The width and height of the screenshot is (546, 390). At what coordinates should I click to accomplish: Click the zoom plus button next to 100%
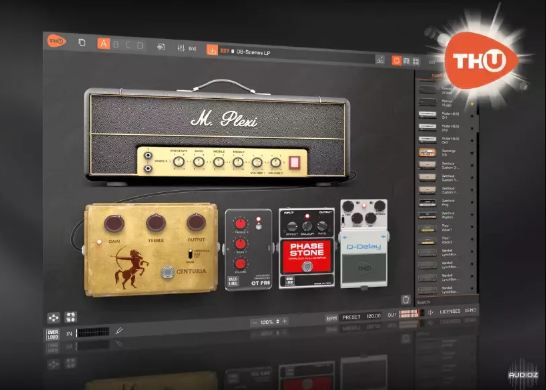(285, 321)
